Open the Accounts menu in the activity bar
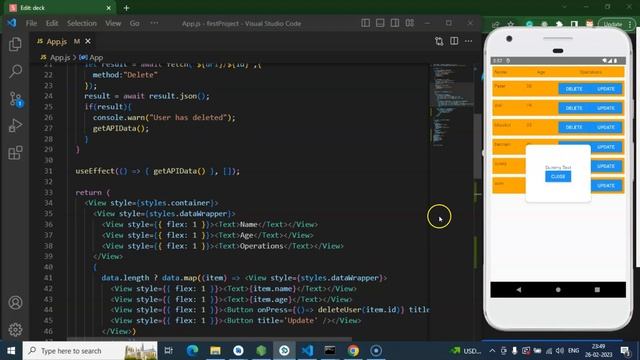This screenshot has width=640, height=360. [15, 302]
